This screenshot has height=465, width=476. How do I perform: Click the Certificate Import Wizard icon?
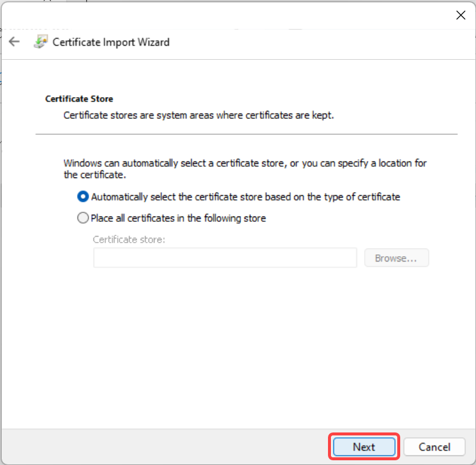pos(41,41)
